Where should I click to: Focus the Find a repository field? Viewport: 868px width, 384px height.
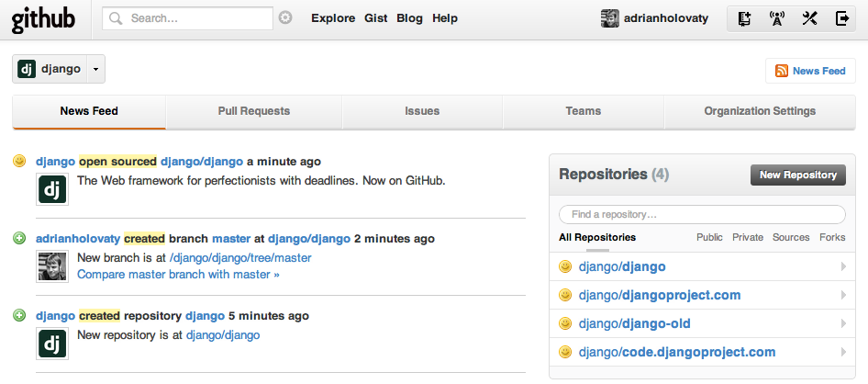click(702, 214)
